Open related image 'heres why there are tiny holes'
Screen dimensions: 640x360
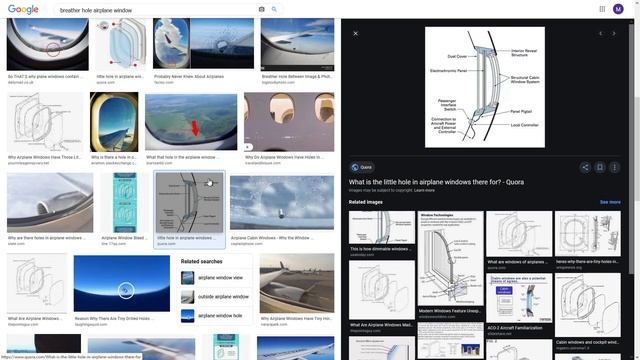pyautogui.click(x=588, y=234)
